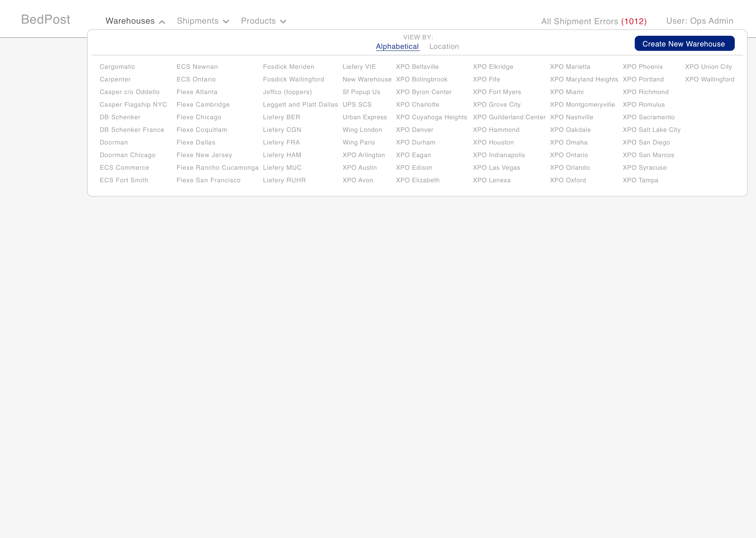Screen dimensions: 756x538
Task: Select Jeffco (toppers) warehouse
Action: (287, 92)
